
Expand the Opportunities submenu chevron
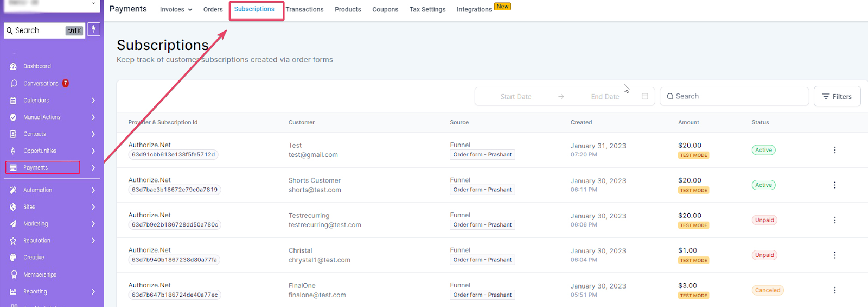click(x=93, y=151)
